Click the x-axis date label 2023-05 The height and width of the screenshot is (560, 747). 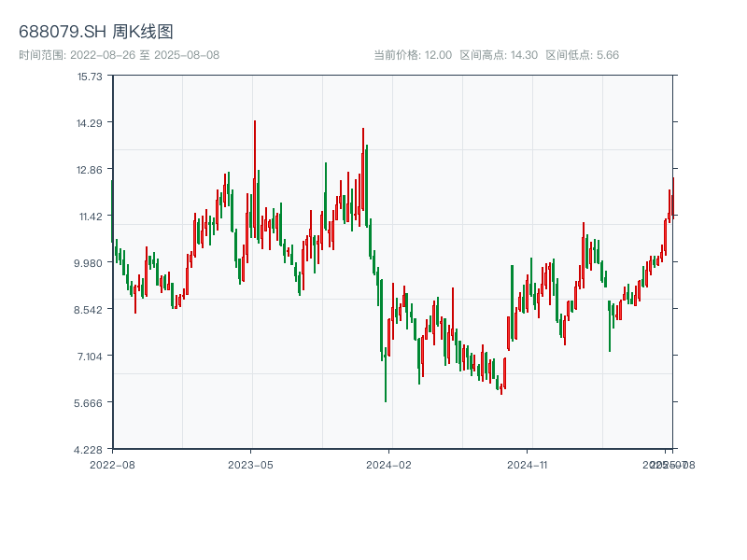[x=250, y=465]
